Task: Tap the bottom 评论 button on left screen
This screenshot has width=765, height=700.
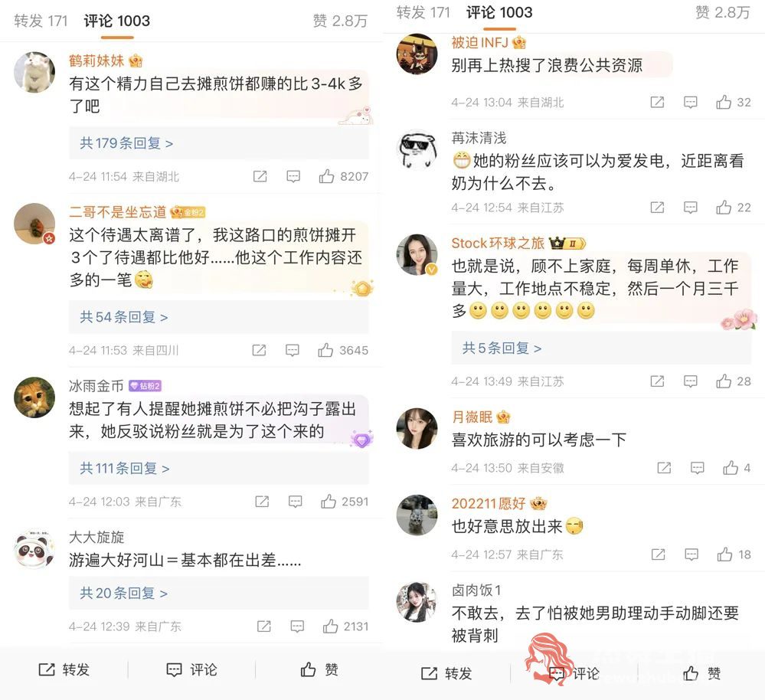Action: click(x=191, y=669)
